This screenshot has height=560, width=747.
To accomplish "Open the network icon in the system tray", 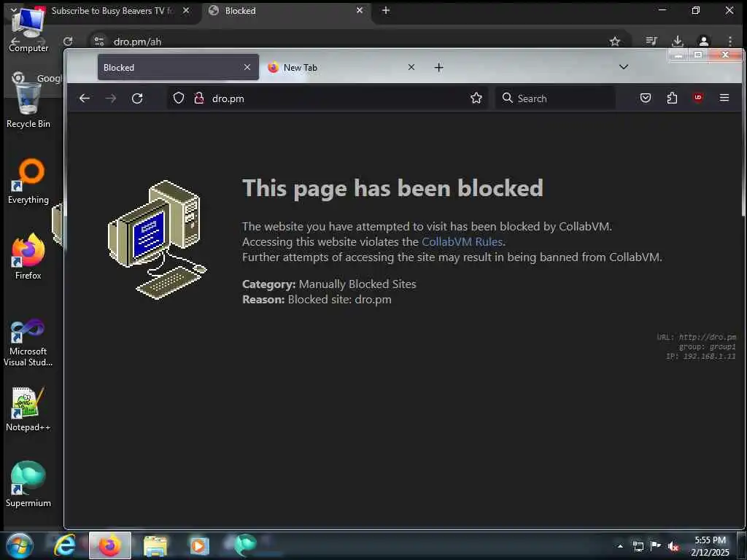I will 638,546.
